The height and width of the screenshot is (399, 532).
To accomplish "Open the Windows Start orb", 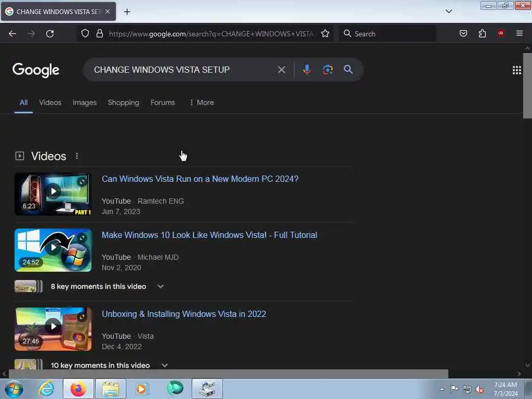I will click(14, 389).
